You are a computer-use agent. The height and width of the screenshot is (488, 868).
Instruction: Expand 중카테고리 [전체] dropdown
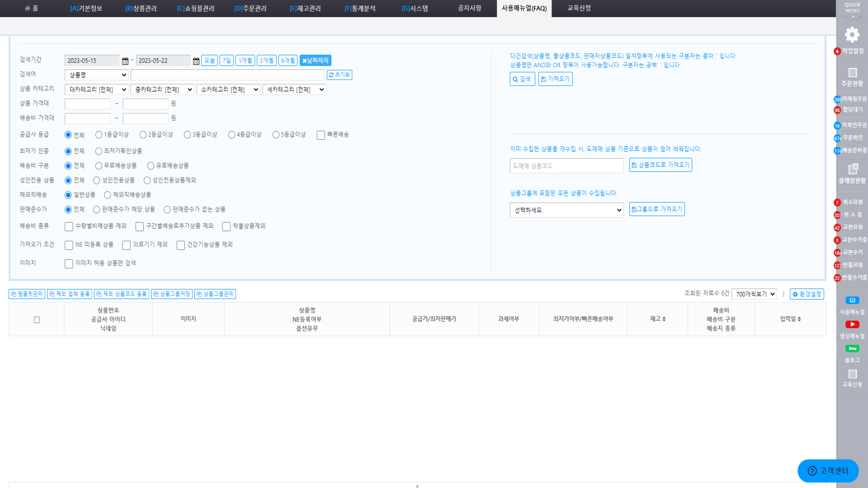163,89
